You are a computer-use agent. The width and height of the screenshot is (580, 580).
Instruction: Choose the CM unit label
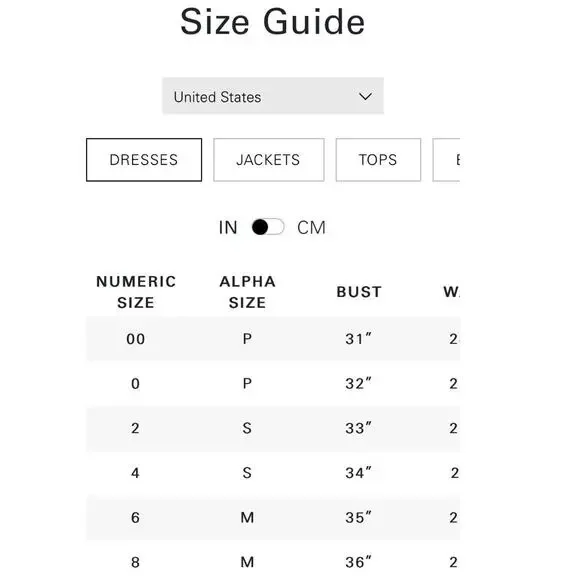click(x=311, y=227)
